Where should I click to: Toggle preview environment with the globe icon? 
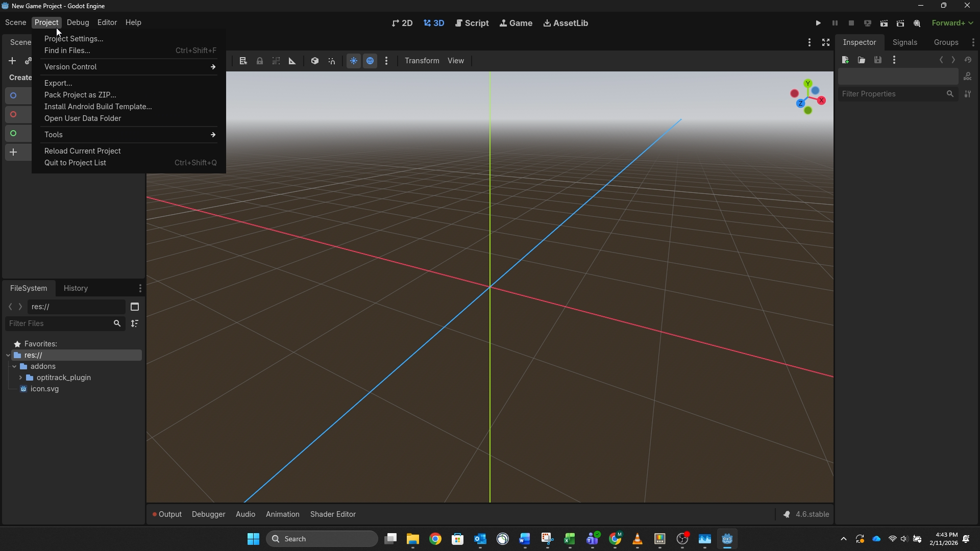click(x=370, y=61)
